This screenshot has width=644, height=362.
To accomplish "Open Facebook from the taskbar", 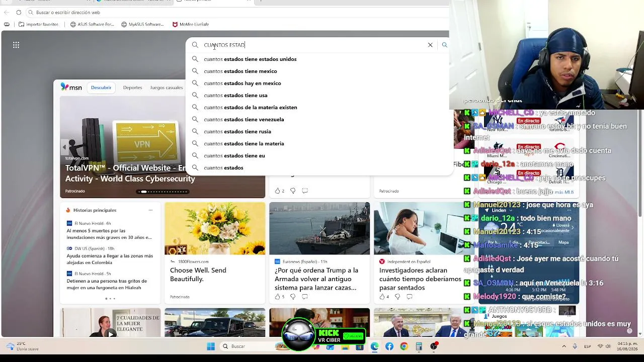I will (x=389, y=346).
